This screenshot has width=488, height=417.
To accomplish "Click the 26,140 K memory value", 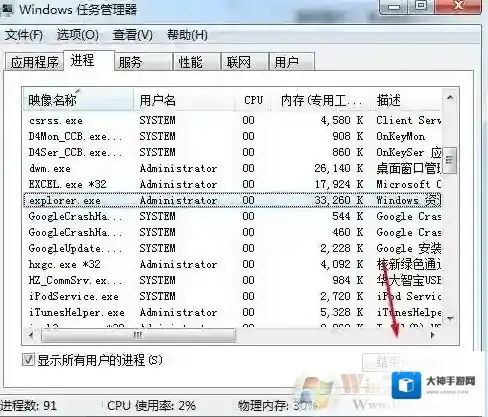I will [339, 168].
